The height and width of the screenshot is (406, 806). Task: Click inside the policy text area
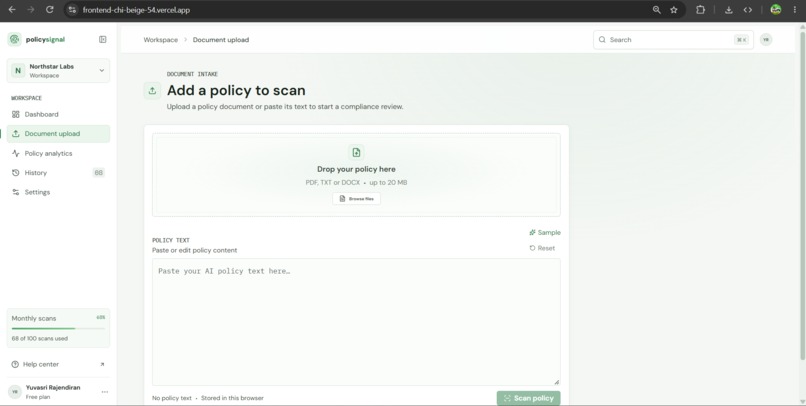(x=356, y=322)
